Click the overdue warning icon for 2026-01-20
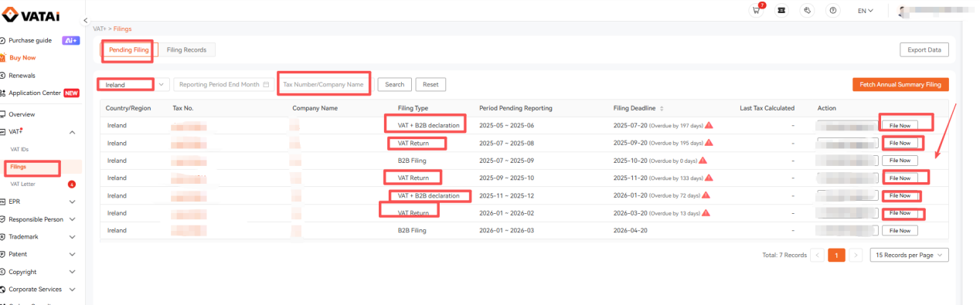This screenshot has height=305, width=980. (x=706, y=195)
